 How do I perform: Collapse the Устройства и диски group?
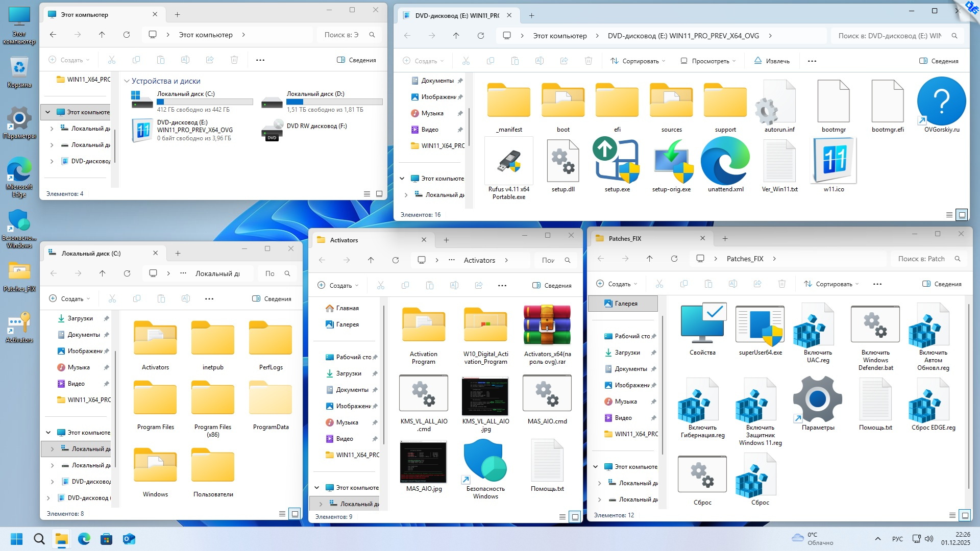click(x=127, y=81)
